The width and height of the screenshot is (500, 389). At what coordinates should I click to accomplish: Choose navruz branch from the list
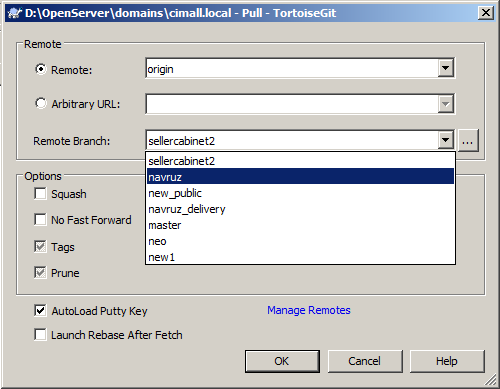(300, 177)
